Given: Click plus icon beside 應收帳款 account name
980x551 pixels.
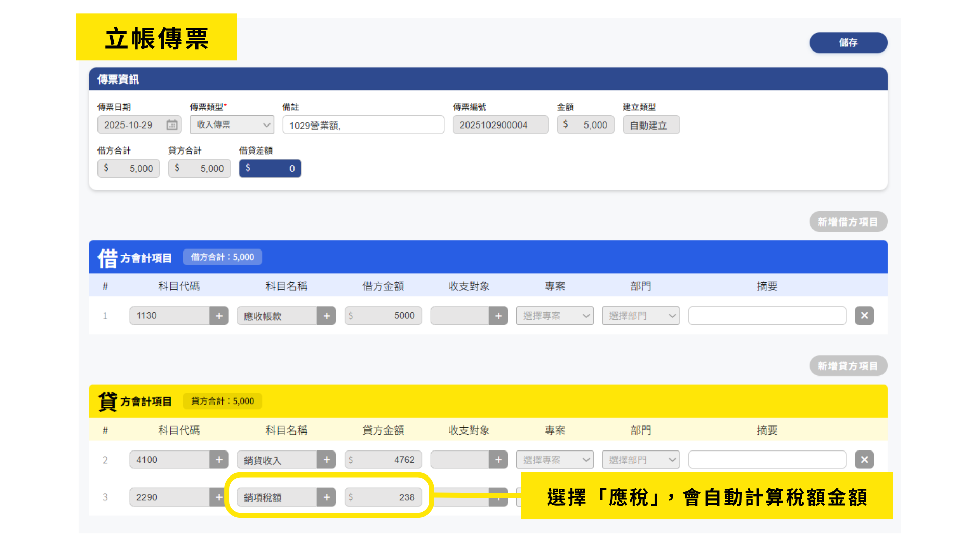Looking at the screenshot, I should click(x=327, y=316).
